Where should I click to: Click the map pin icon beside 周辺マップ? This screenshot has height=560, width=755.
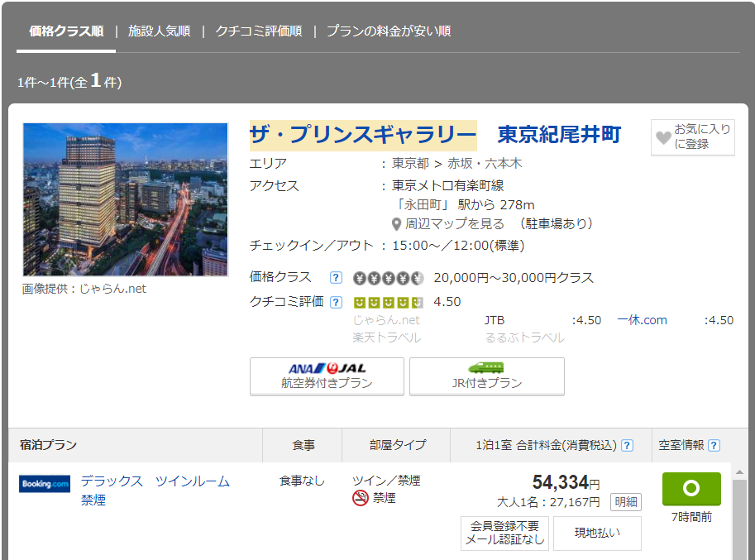coord(396,224)
